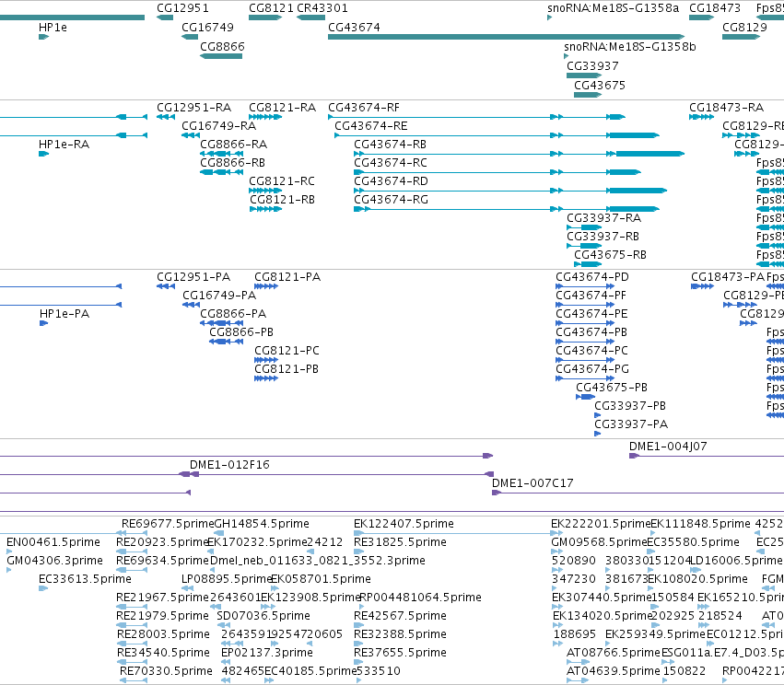Open the CG43674-PF protein label

(591, 296)
